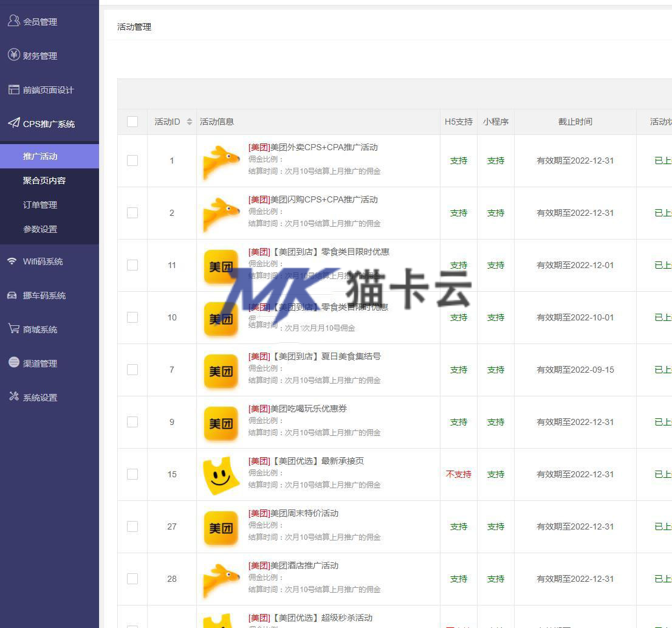Open 美团酒店推广活动 title
The image size is (672, 628).
point(293,565)
